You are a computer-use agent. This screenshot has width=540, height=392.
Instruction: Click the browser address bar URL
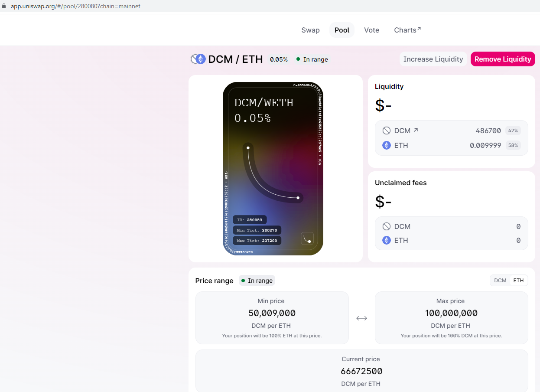pos(75,6)
